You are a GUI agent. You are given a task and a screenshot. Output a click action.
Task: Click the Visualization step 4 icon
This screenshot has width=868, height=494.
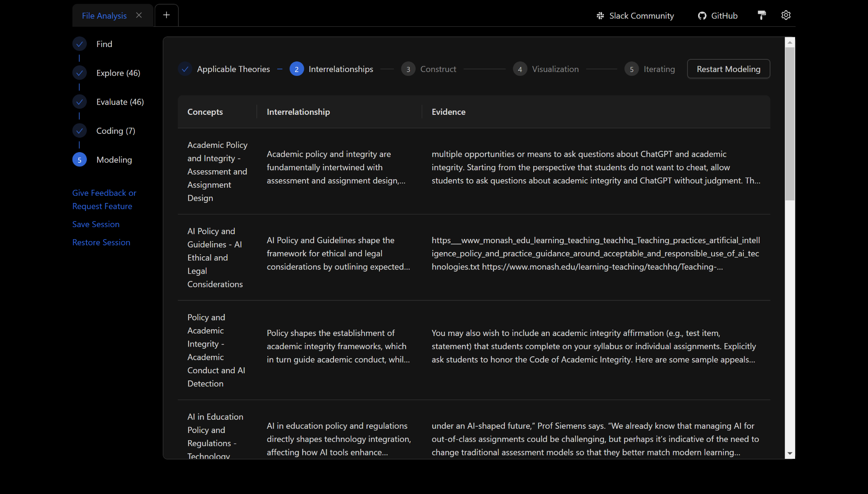tap(520, 69)
